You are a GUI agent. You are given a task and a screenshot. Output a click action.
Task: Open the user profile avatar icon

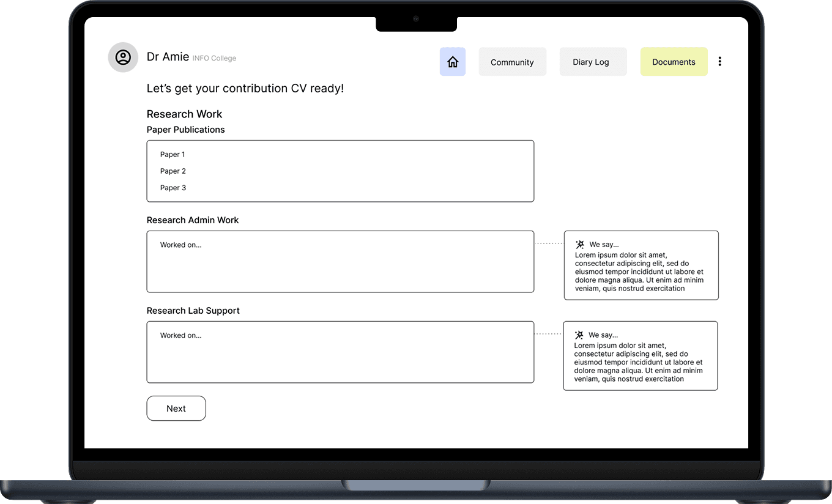pyautogui.click(x=123, y=57)
